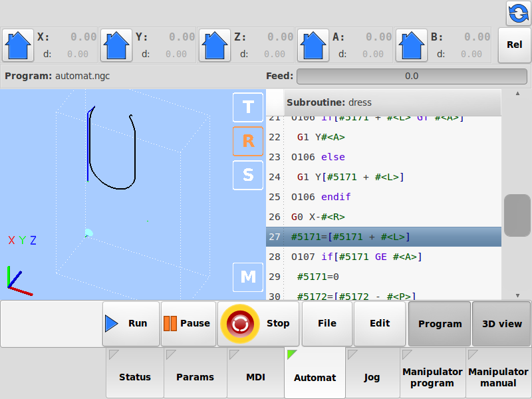Click the Feed override bar showing 0.0

[x=412, y=76]
